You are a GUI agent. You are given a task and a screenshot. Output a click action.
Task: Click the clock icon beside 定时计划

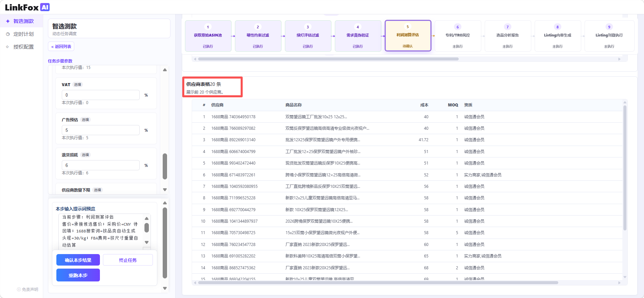coord(8,34)
